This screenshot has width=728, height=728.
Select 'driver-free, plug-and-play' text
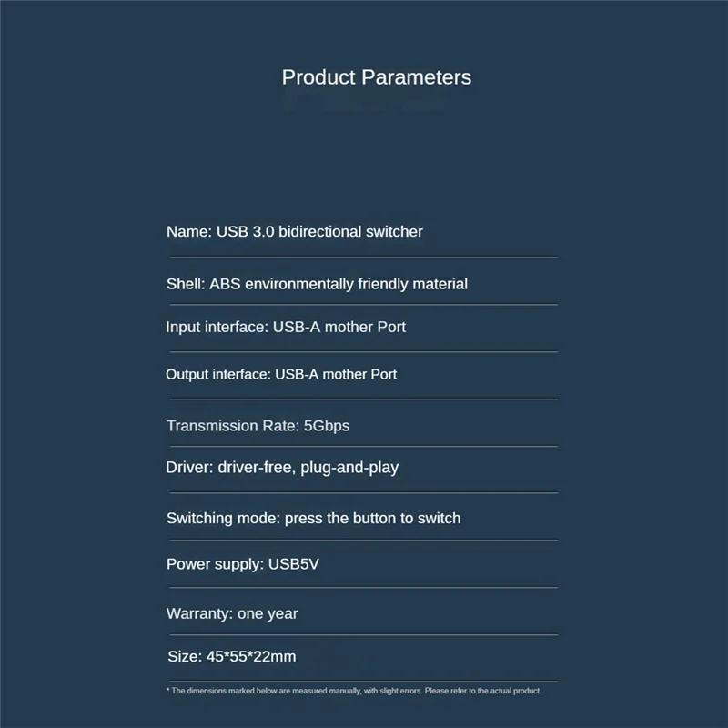coord(308,468)
